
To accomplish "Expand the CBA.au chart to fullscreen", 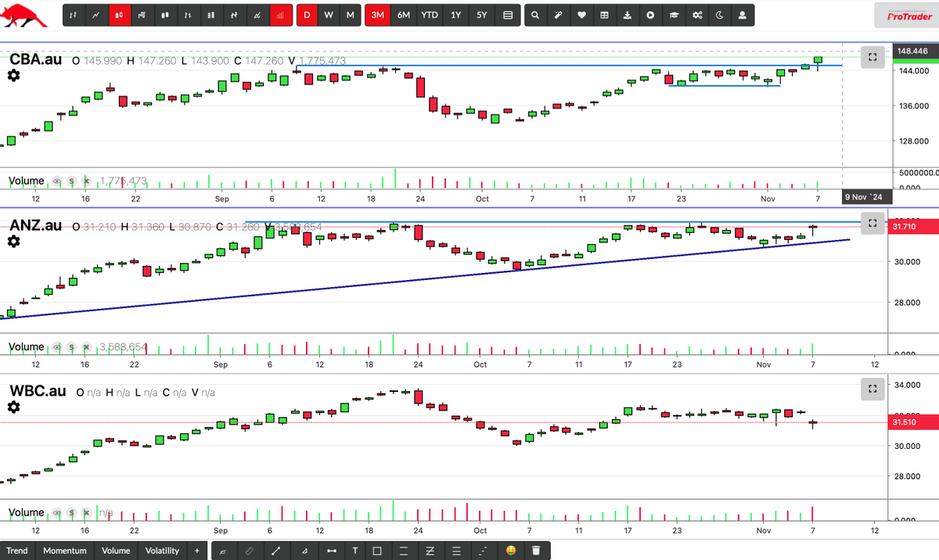I will coord(872,57).
